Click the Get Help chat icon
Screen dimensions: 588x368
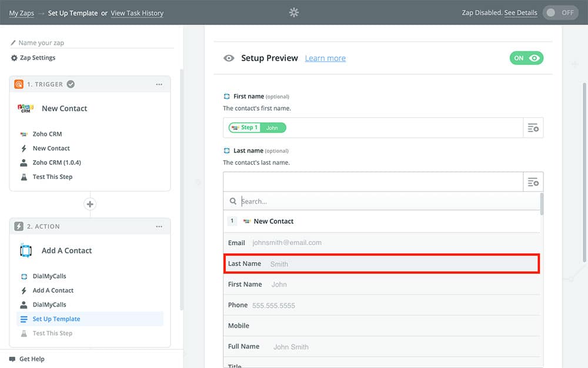(x=12, y=359)
